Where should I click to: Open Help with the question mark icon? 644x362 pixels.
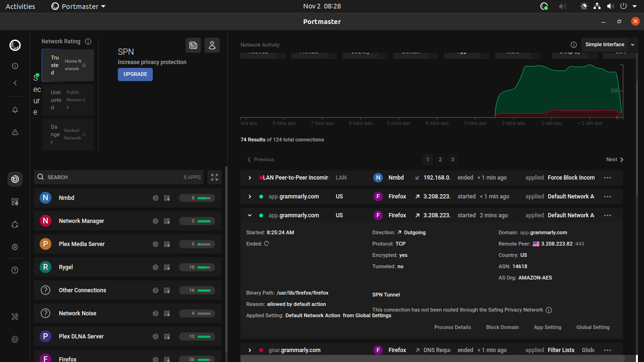tap(15, 270)
